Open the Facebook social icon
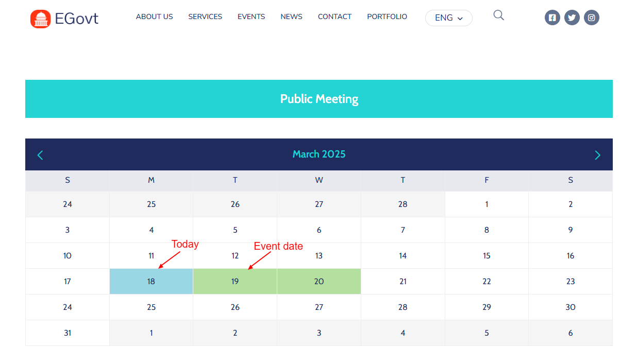The width and height of the screenshot is (637, 364). 552,18
